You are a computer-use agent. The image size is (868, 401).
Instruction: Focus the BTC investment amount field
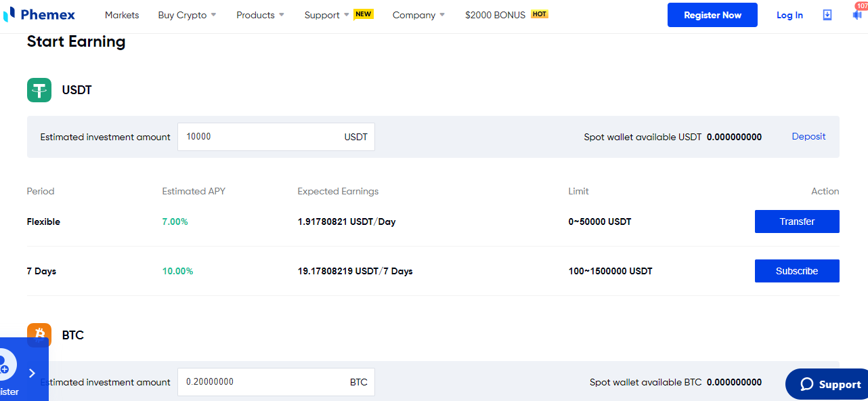click(x=276, y=382)
